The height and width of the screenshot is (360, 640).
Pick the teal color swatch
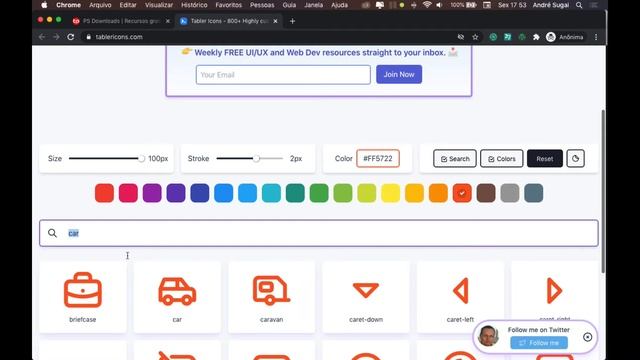pyautogui.click(x=295, y=193)
